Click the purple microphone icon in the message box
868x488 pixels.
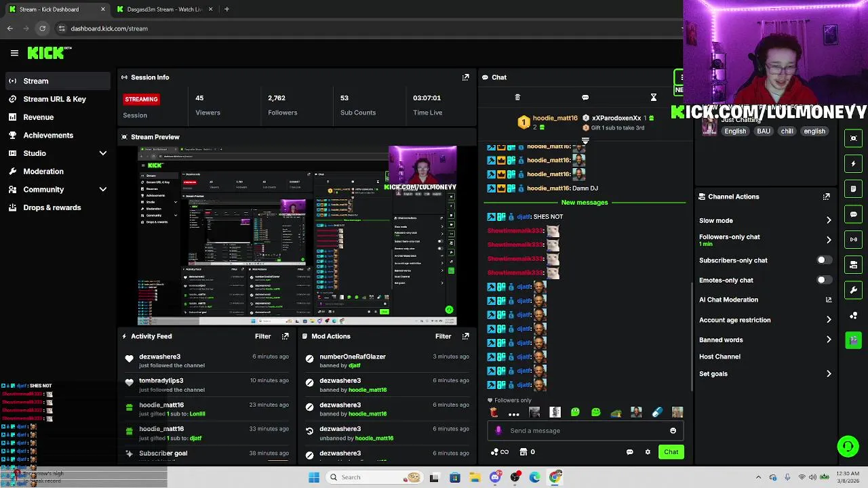coord(498,430)
